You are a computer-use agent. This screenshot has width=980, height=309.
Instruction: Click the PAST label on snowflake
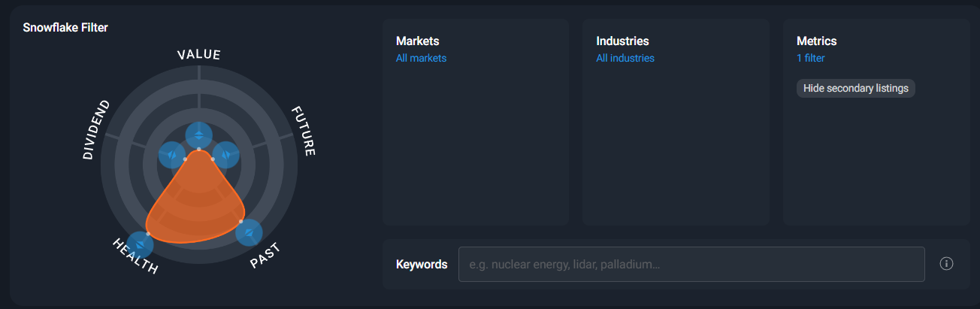[265, 256]
